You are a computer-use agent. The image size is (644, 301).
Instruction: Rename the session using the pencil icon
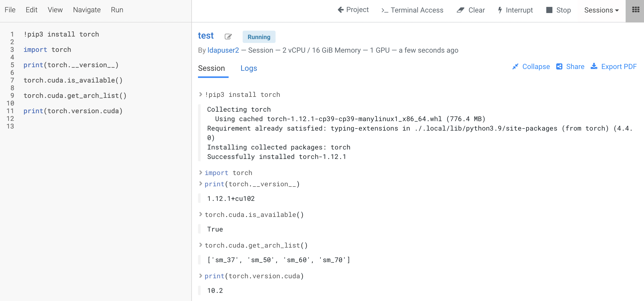click(228, 37)
